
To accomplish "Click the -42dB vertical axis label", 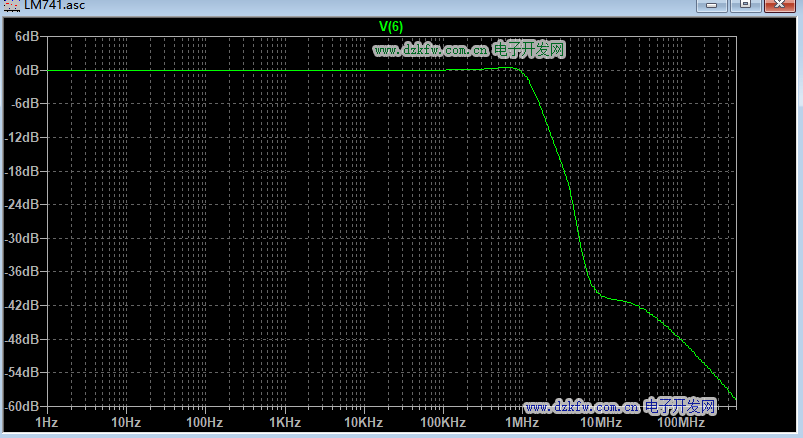I will tap(22, 305).
